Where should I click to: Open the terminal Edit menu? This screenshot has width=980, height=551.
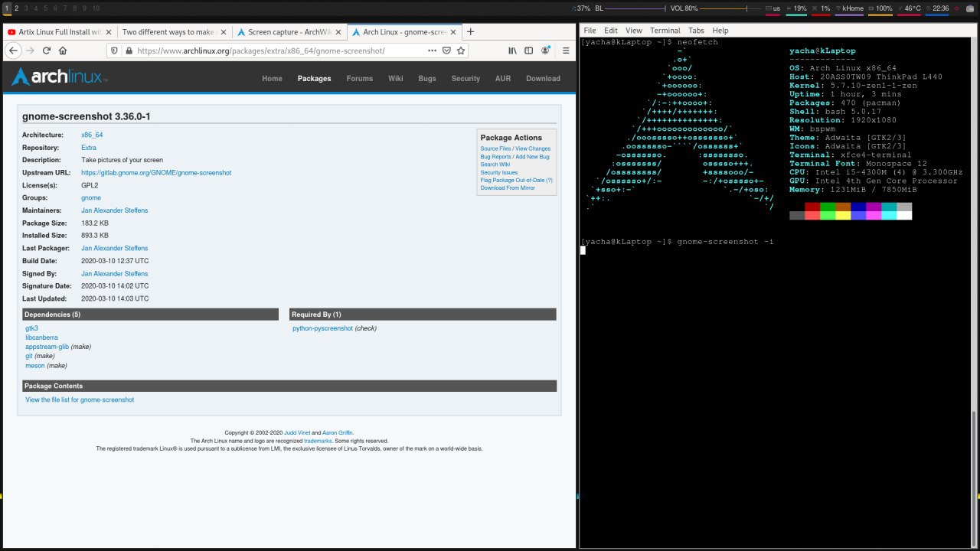(x=610, y=31)
